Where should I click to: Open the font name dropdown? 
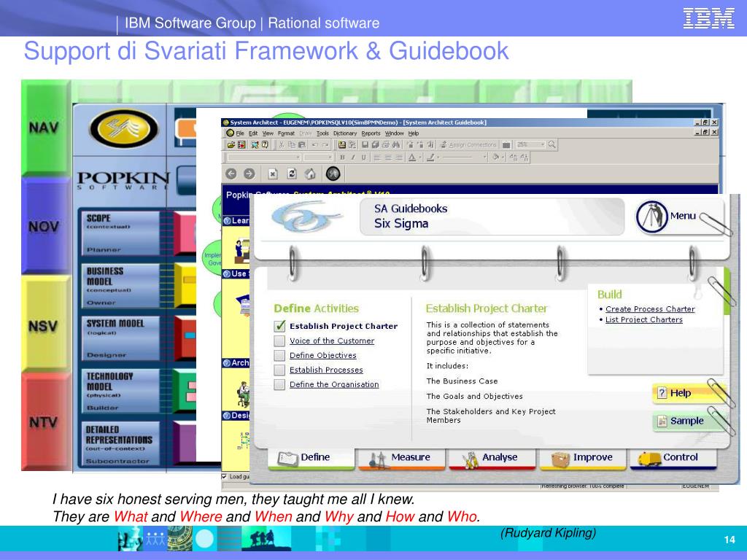tap(298, 157)
